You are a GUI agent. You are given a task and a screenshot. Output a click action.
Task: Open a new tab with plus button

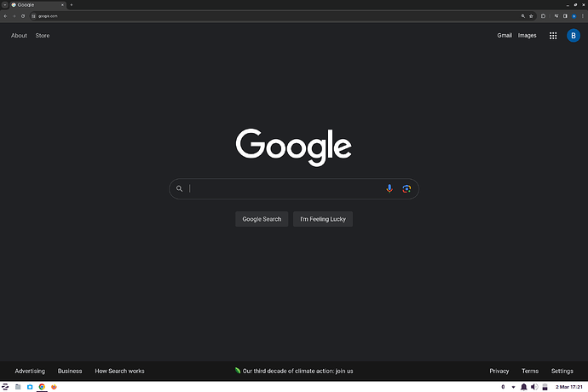click(x=72, y=5)
